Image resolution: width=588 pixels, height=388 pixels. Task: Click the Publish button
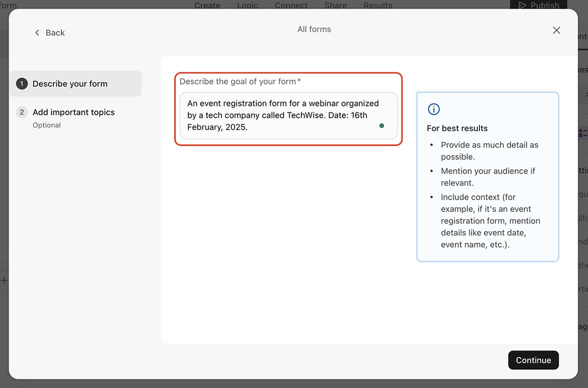coord(538,5)
